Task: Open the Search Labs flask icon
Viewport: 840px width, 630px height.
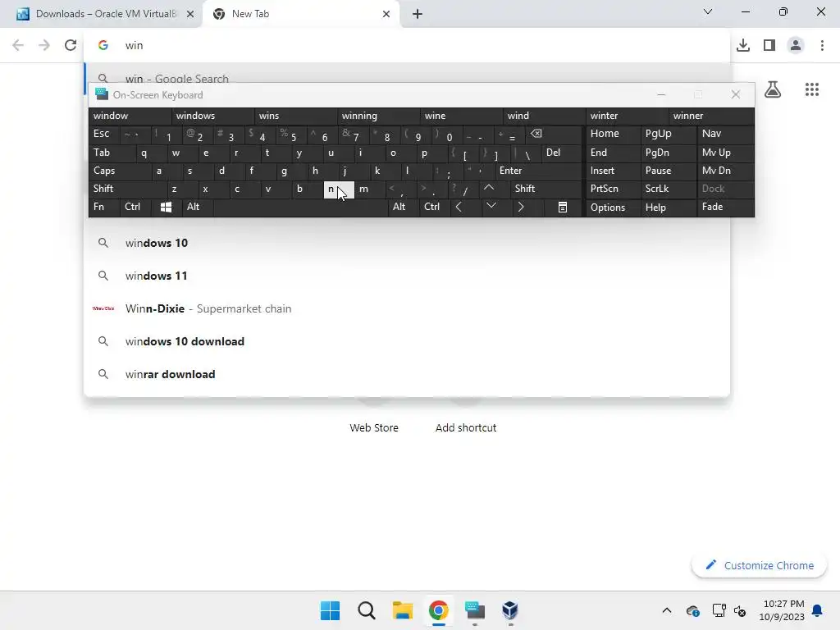Action: [x=772, y=89]
